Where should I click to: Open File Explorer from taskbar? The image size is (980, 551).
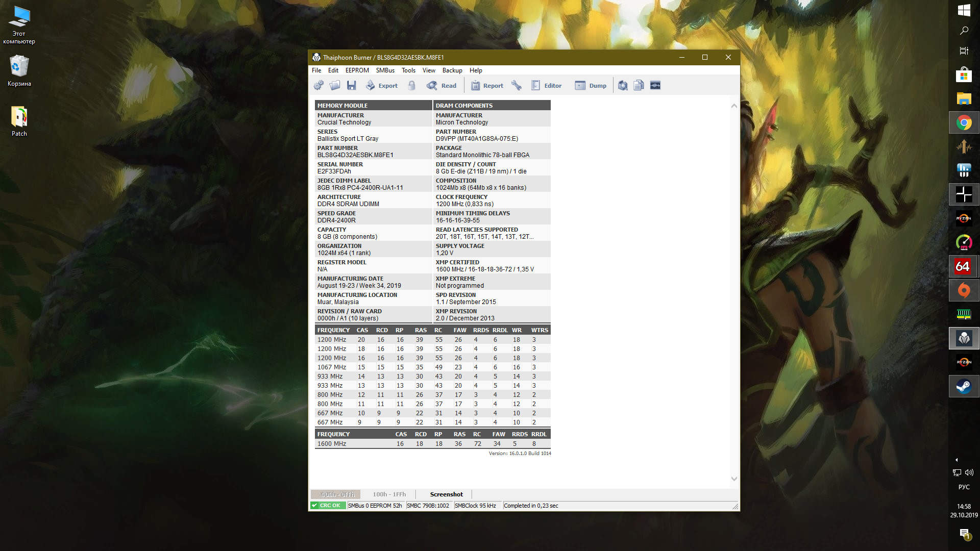point(964,99)
